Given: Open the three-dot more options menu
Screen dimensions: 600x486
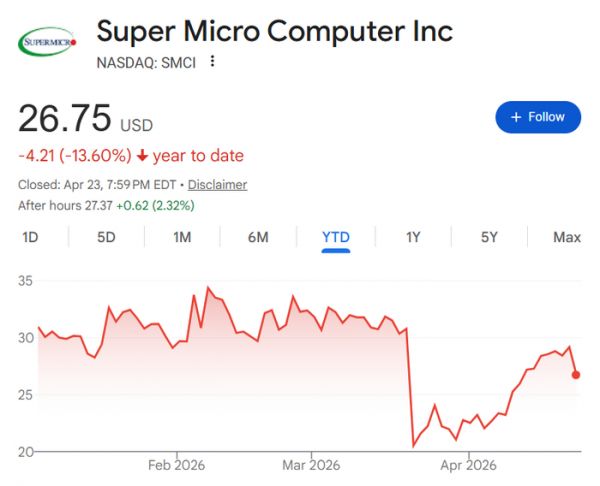Looking at the screenshot, I should [212, 62].
